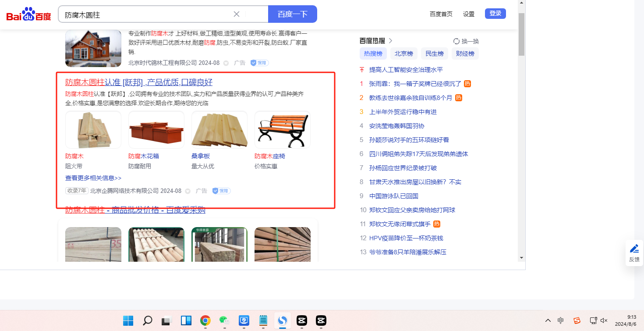Click the 百度一下 search button
This screenshot has height=331, width=644.
point(292,14)
